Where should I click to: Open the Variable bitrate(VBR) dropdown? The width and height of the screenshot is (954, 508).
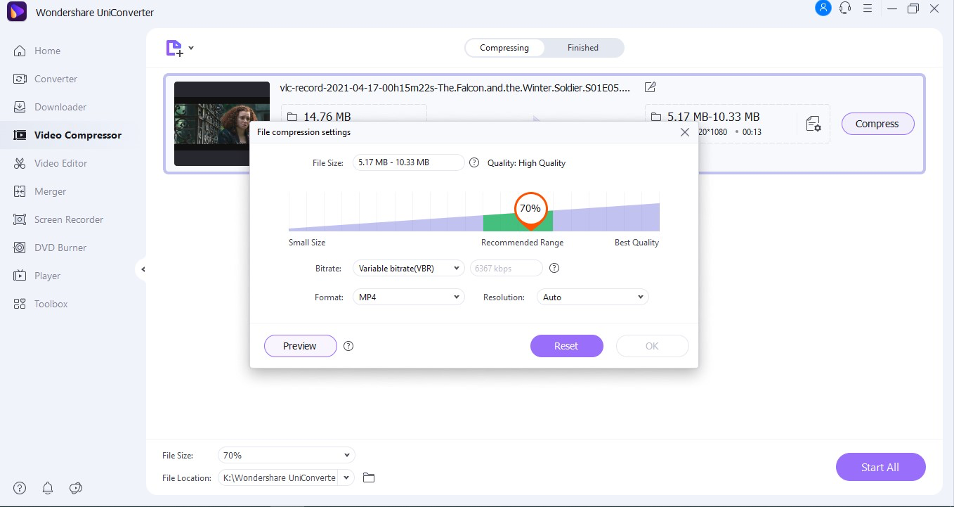pyautogui.click(x=408, y=268)
